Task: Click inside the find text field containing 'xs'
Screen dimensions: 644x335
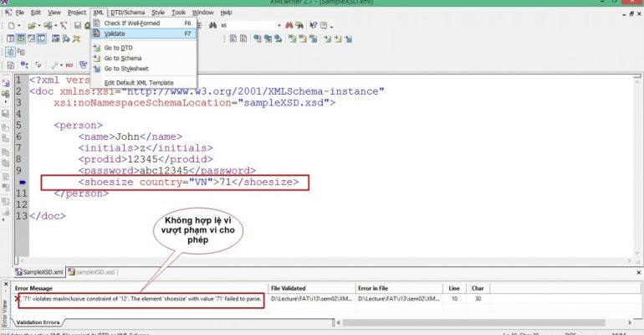Action: tap(248, 25)
